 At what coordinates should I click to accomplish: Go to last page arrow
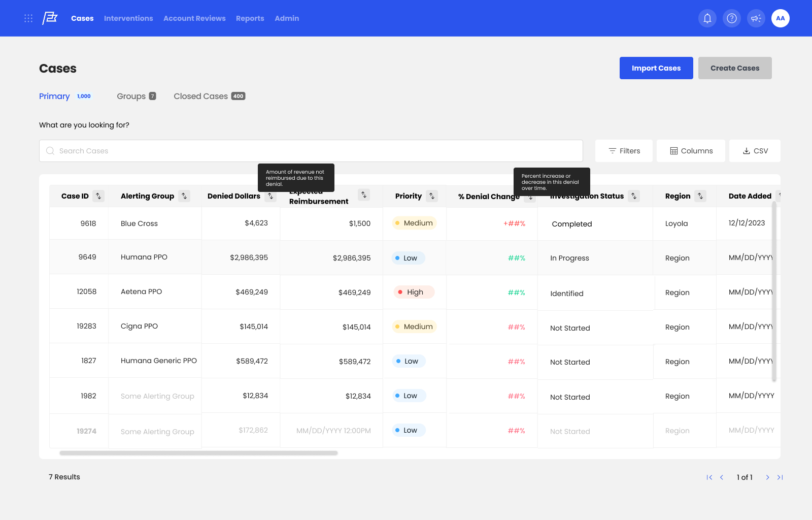[x=780, y=477]
